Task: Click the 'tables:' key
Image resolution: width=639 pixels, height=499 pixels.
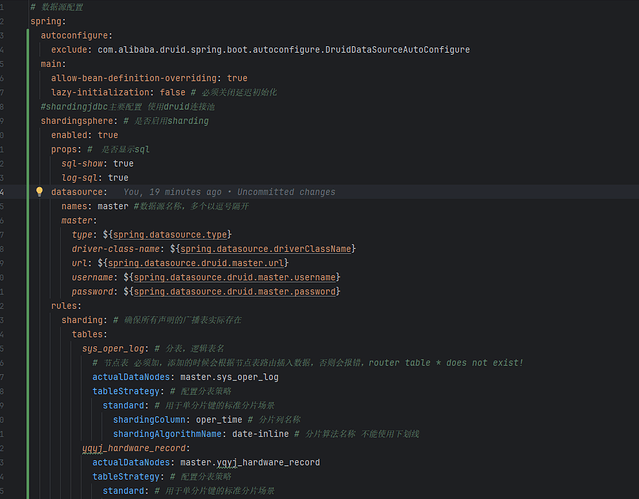Action: click(x=90, y=334)
